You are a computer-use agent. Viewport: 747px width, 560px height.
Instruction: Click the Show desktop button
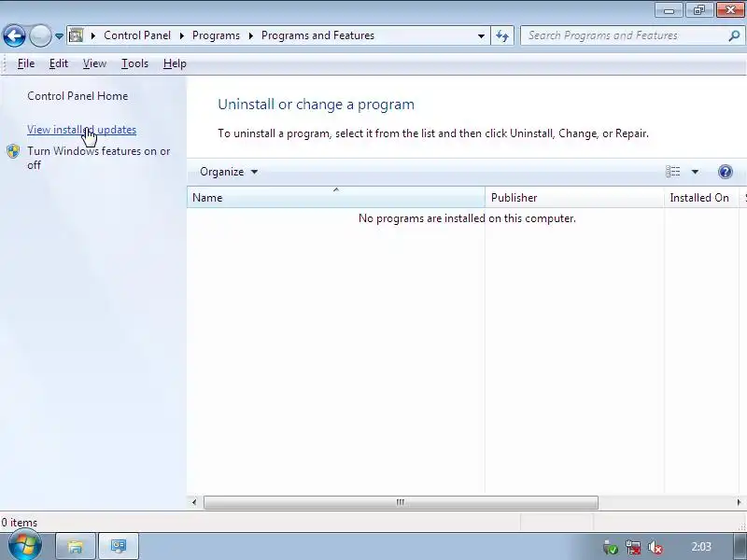click(x=740, y=546)
